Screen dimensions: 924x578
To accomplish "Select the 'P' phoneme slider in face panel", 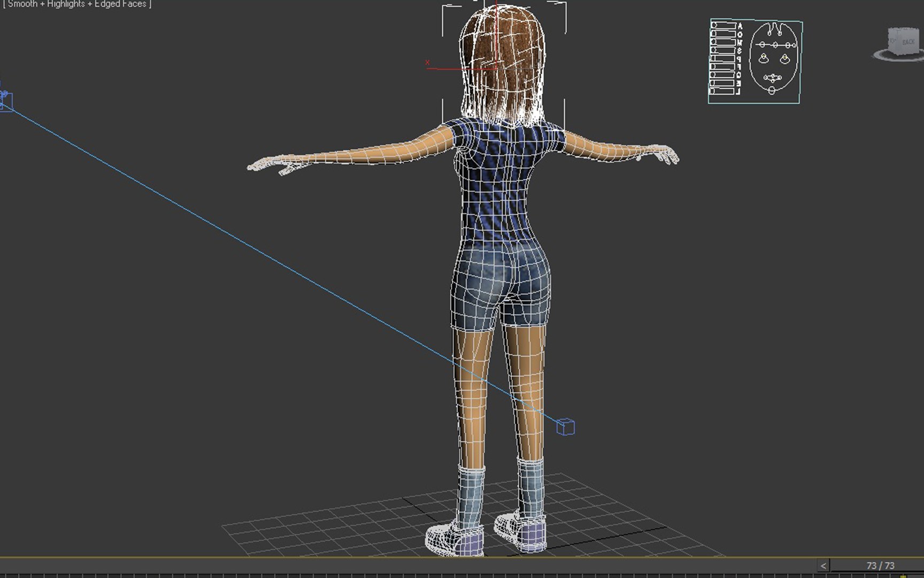I will pos(723,58).
